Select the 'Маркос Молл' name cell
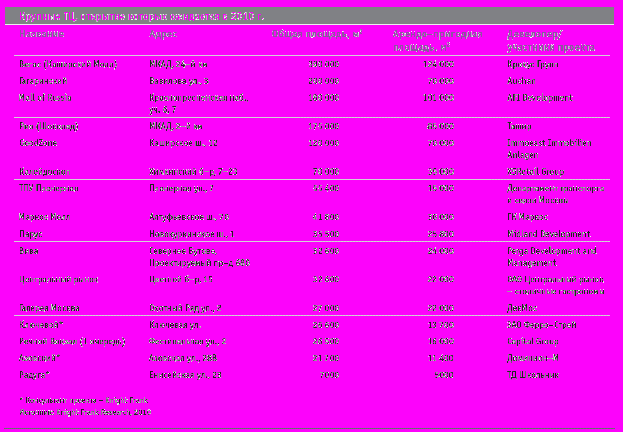The width and height of the screenshot is (623, 432). point(44,217)
